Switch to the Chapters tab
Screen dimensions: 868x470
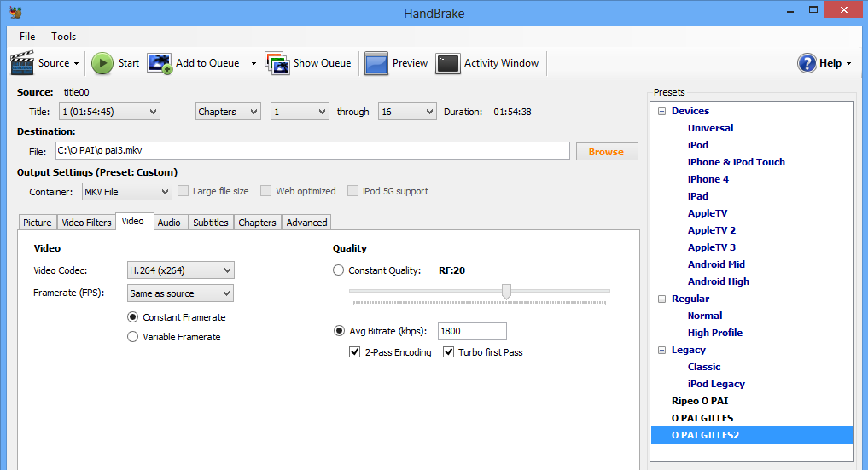(257, 223)
